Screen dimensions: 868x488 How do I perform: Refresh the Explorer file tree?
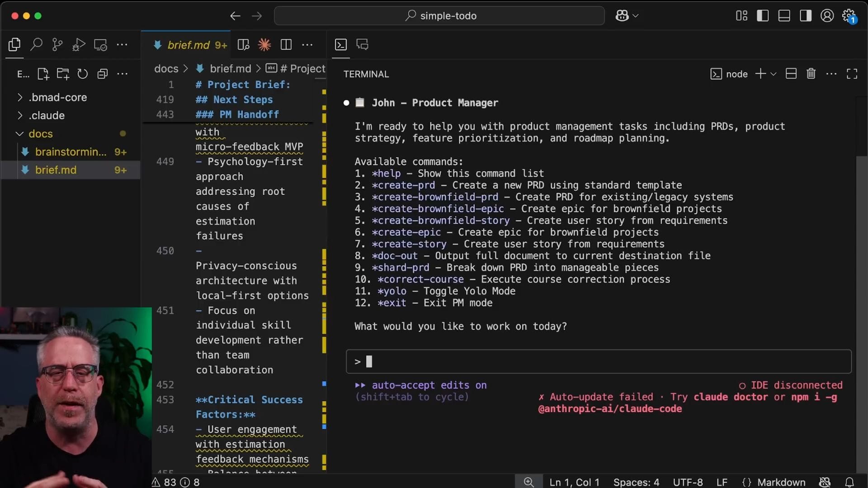coord(82,74)
